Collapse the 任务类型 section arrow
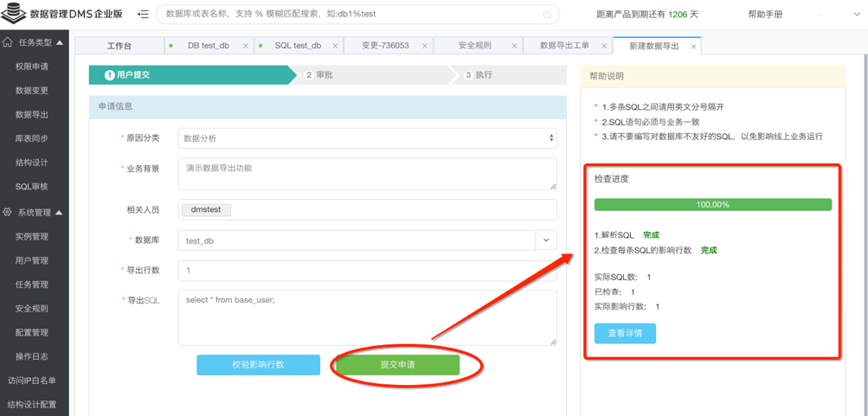Image resolution: width=868 pixels, height=416 pixels. (x=60, y=42)
